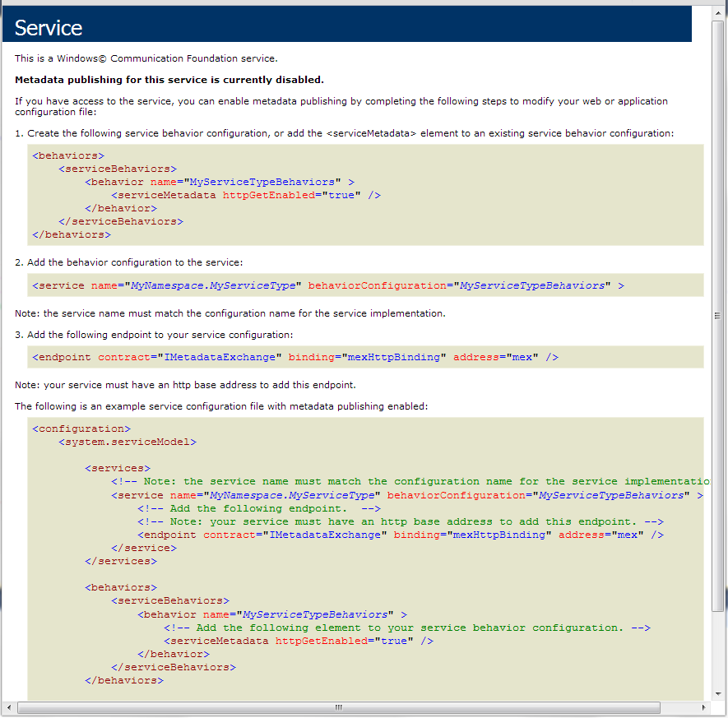This screenshot has width=728, height=718.
Task: Click the horizontal scrollbar left arrow
Action: coord(9,708)
